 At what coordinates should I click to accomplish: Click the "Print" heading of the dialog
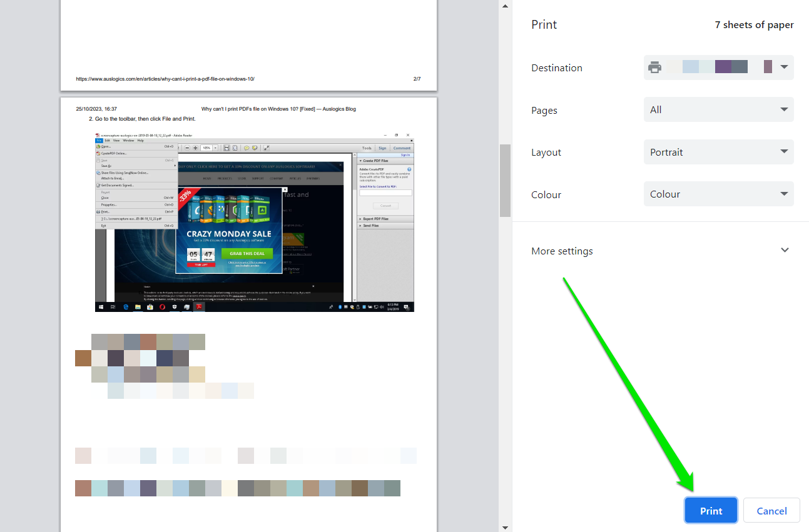544,25
